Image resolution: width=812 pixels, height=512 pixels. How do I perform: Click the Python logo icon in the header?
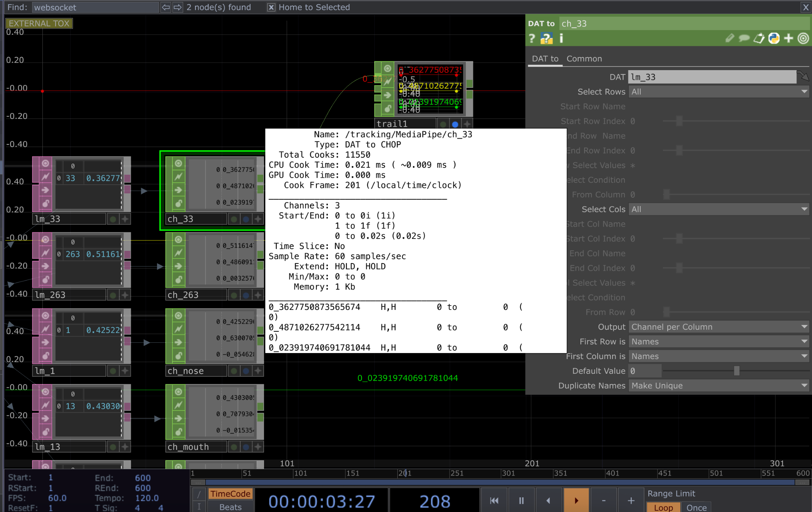774,38
